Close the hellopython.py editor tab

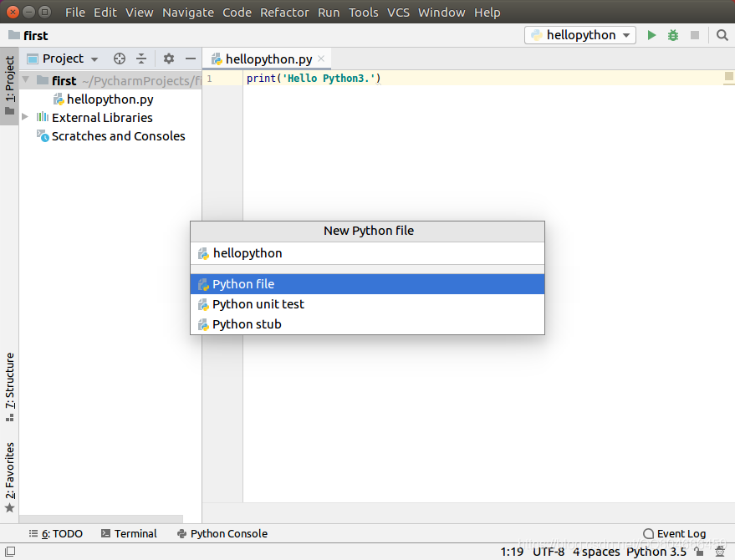pyautogui.click(x=321, y=59)
